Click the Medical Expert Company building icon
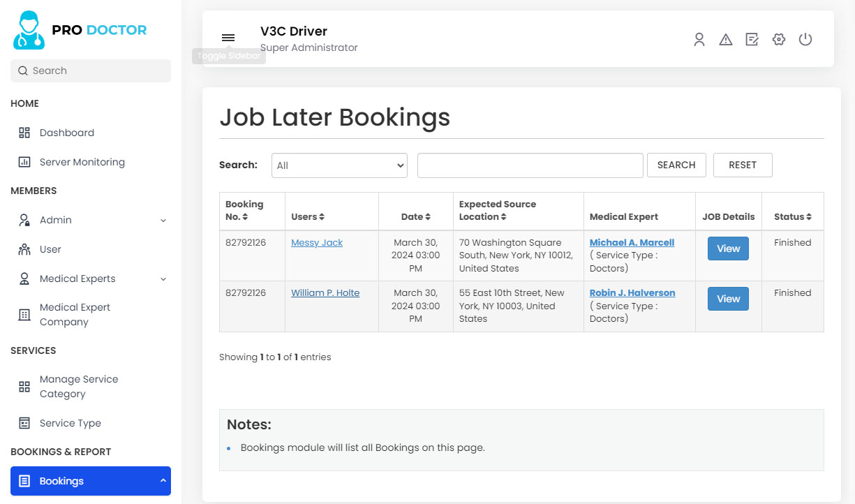 click(x=24, y=314)
